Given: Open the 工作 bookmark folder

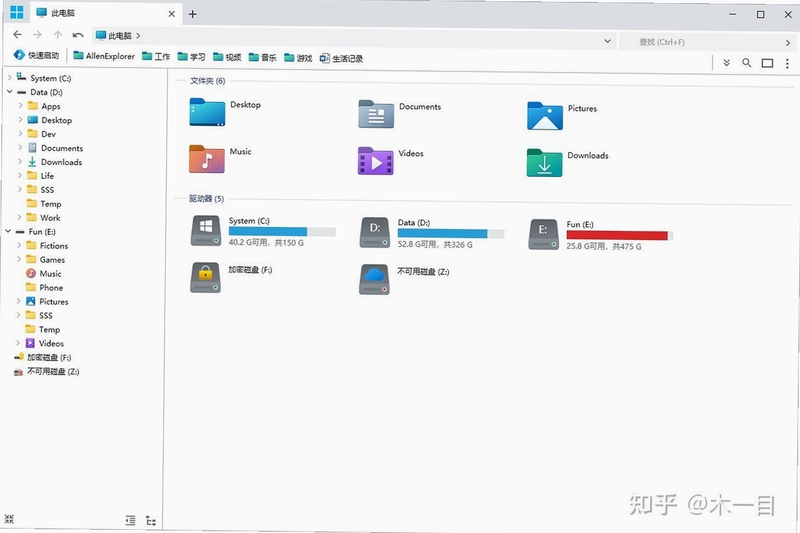Looking at the screenshot, I should tap(156, 56).
